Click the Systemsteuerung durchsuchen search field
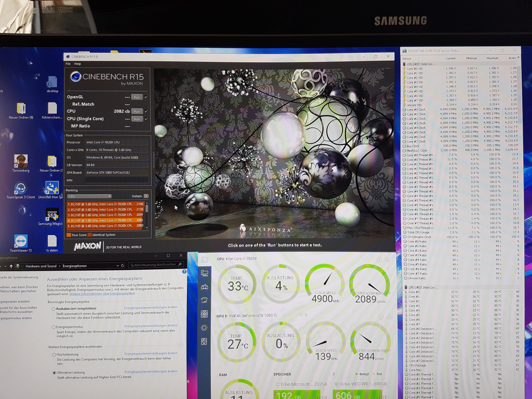The height and width of the screenshot is (399, 532). 154,265
